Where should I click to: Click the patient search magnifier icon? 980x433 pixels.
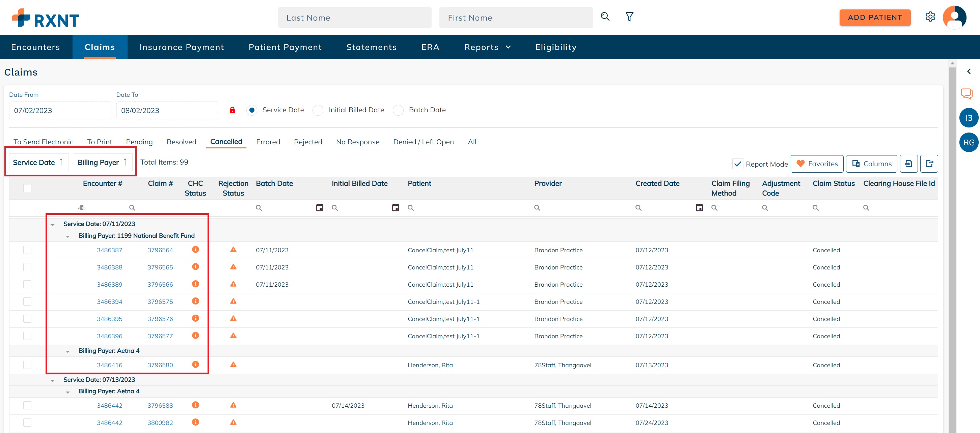pyautogui.click(x=605, y=17)
